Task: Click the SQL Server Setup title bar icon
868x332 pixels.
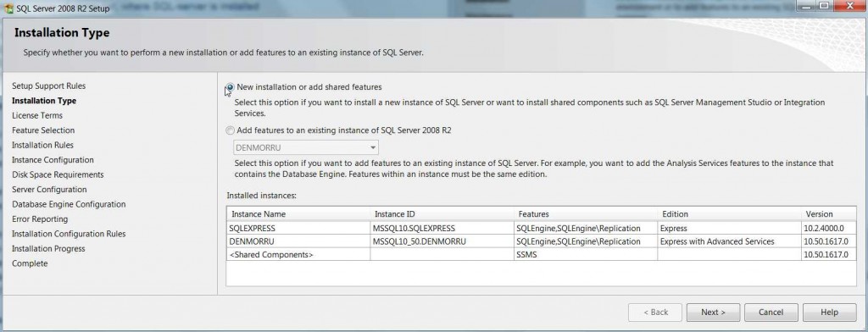Action: coord(8,8)
